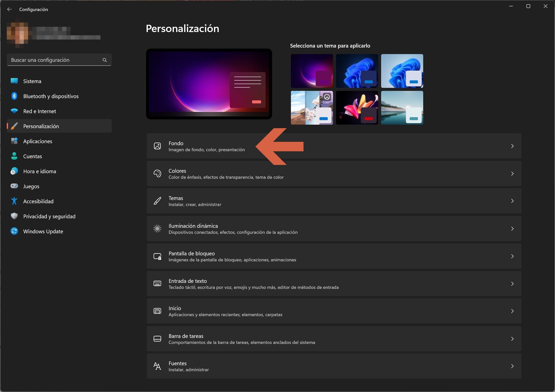Open Colores accent color settings
Image resolution: width=555 pixels, height=392 pixels.
334,173
